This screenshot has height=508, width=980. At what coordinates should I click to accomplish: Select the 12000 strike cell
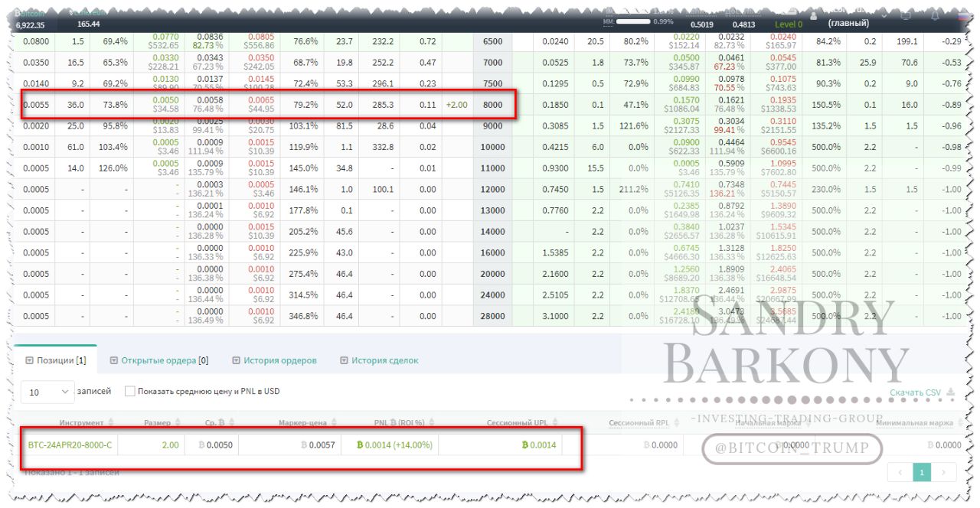tap(493, 189)
